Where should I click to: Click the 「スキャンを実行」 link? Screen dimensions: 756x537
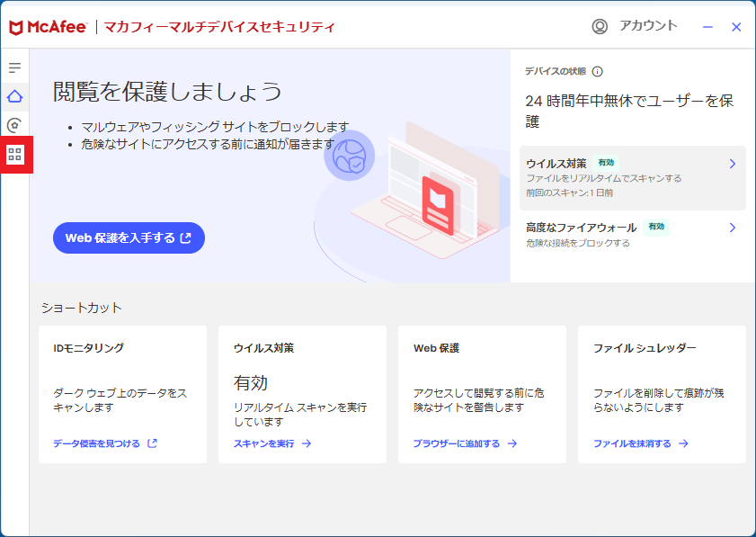263,443
